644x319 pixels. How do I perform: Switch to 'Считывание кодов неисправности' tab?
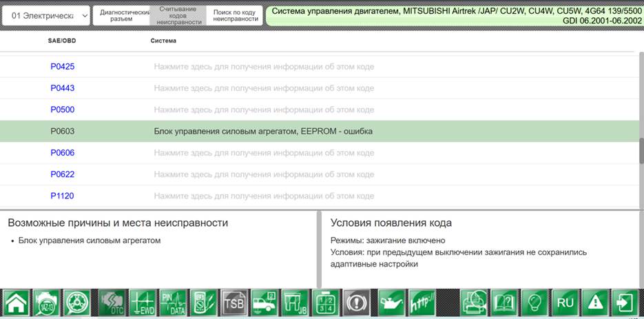pos(178,16)
